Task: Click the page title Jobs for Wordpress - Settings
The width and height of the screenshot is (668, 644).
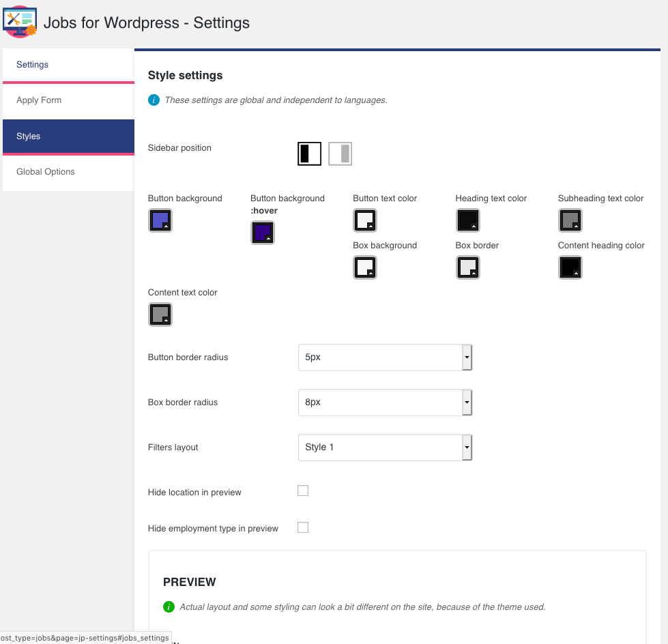Action: point(147,23)
